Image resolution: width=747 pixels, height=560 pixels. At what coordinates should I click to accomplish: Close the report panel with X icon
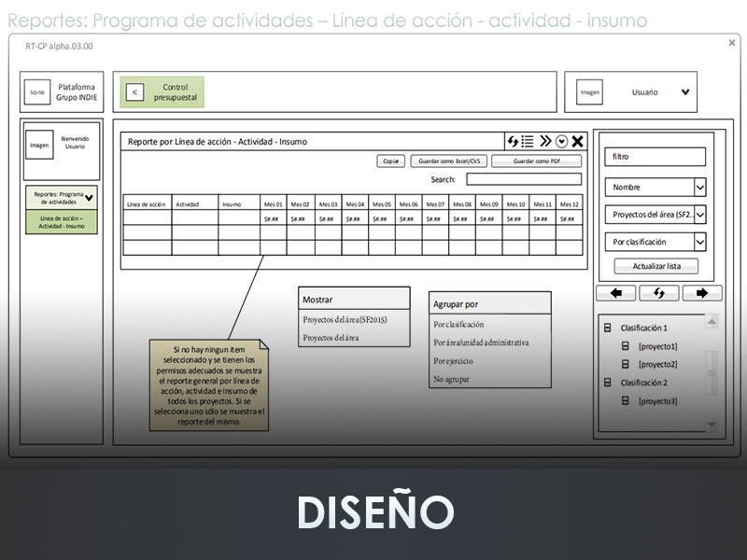click(x=578, y=142)
